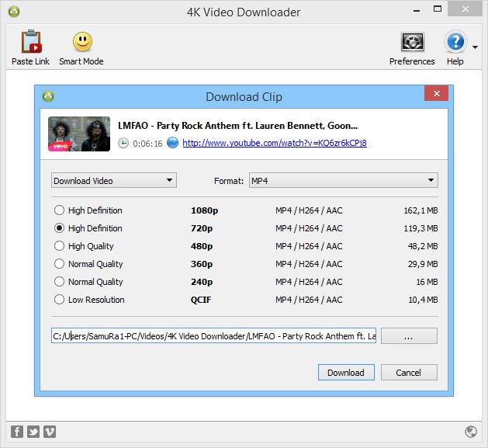Click the clock icon beside 0:06:16
This screenshot has height=448, width=488.
pyautogui.click(x=123, y=144)
